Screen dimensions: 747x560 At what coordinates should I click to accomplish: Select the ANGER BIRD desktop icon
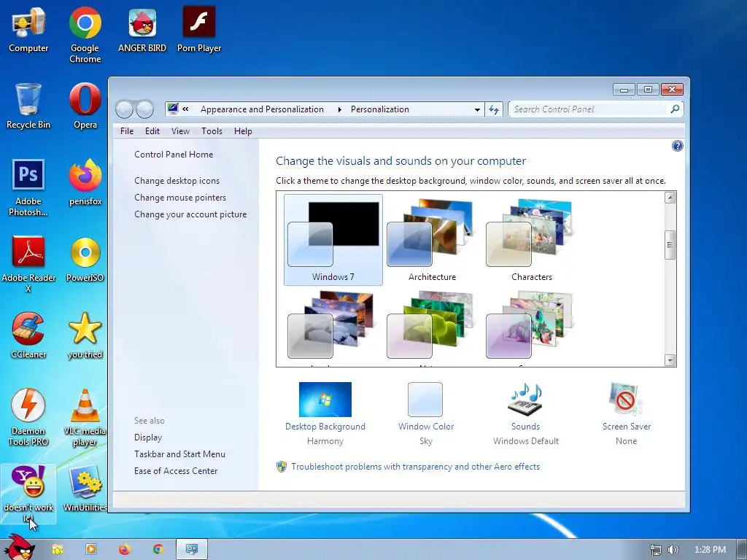[x=142, y=29]
